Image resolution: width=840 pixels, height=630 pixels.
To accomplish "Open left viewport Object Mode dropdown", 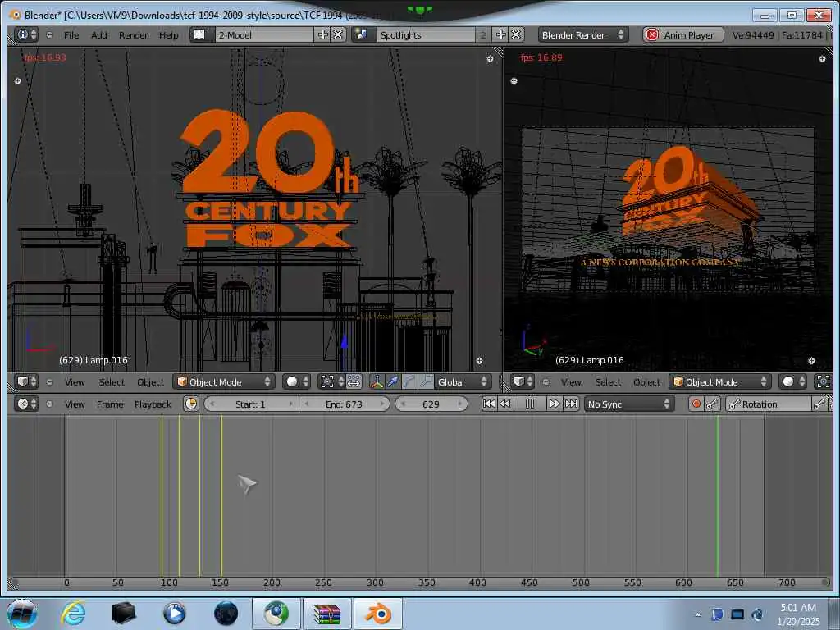I will (224, 382).
